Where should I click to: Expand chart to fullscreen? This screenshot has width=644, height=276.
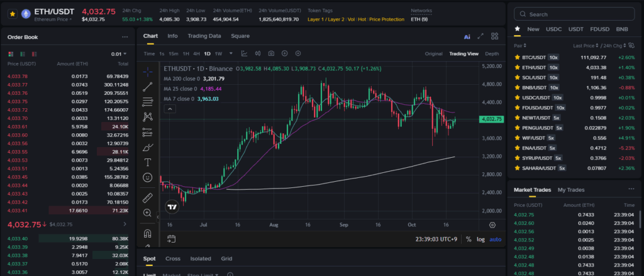point(481,36)
